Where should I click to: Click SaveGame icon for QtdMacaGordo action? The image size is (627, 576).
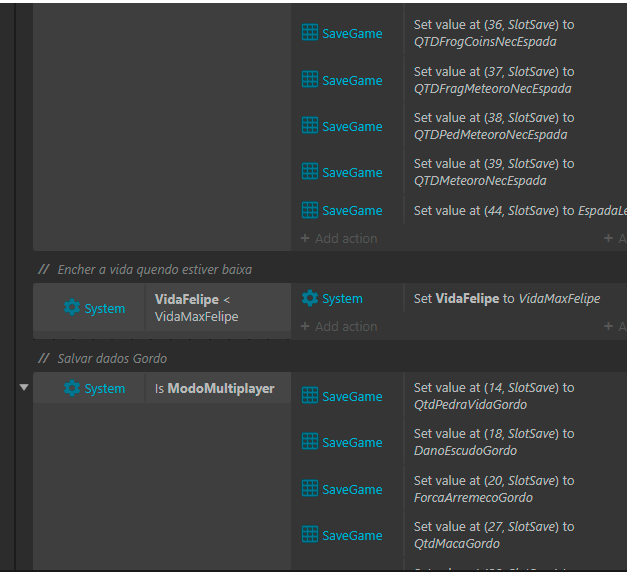click(310, 535)
